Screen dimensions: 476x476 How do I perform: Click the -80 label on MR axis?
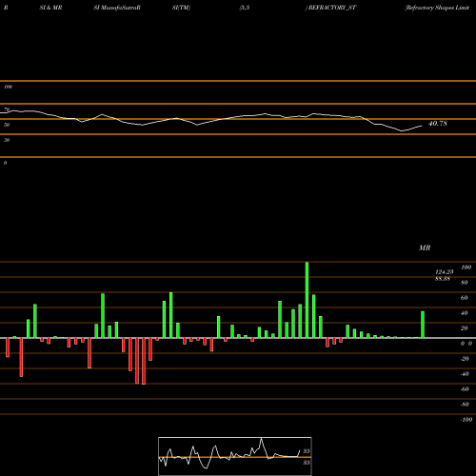pos(465,405)
